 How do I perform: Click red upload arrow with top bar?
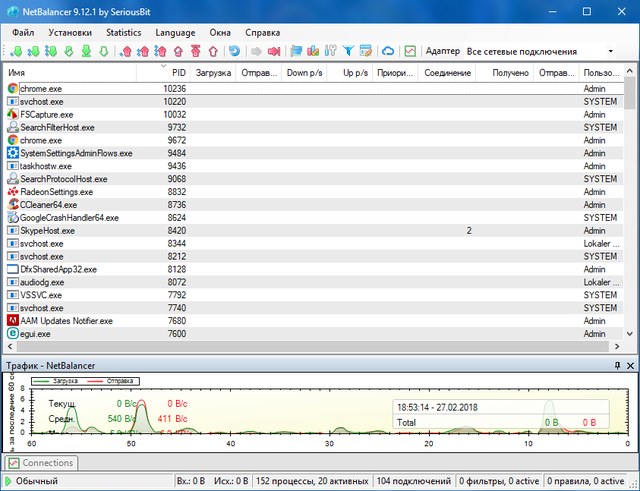coord(196,51)
